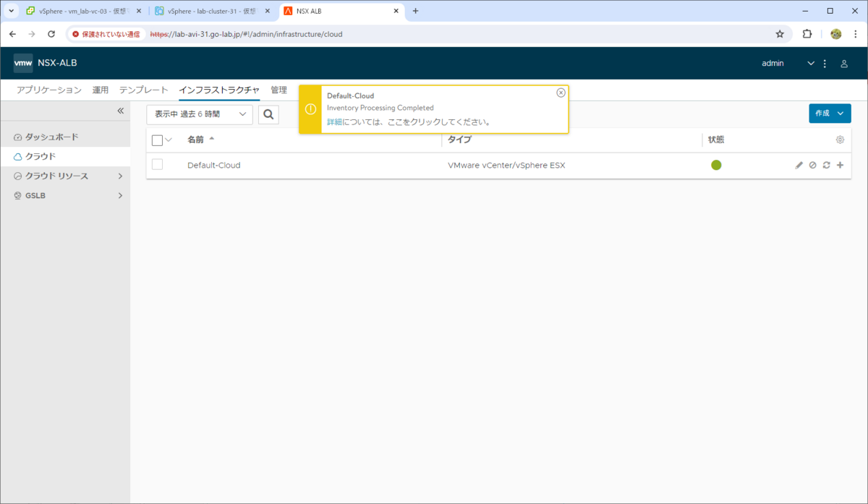Click the タイプ column header

tap(459, 140)
